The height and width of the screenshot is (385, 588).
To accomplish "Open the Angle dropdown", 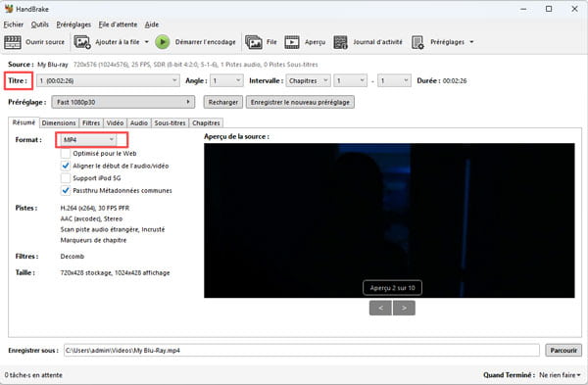I will tap(226, 80).
